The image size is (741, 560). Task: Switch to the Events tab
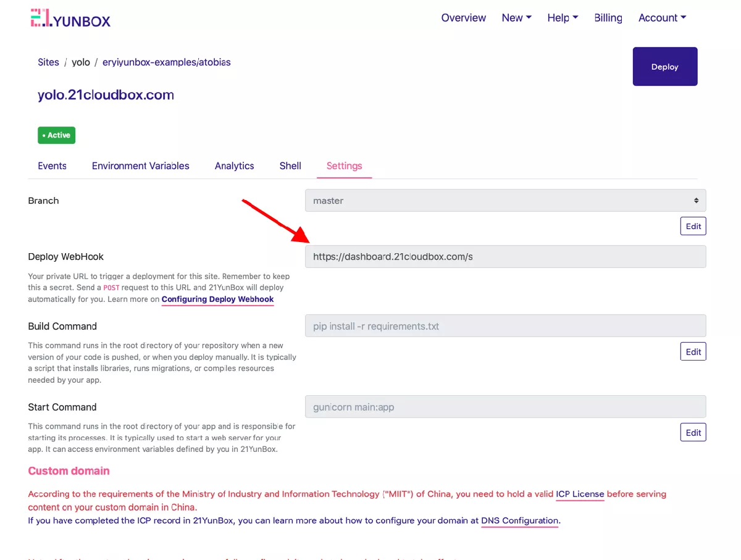(x=52, y=166)
